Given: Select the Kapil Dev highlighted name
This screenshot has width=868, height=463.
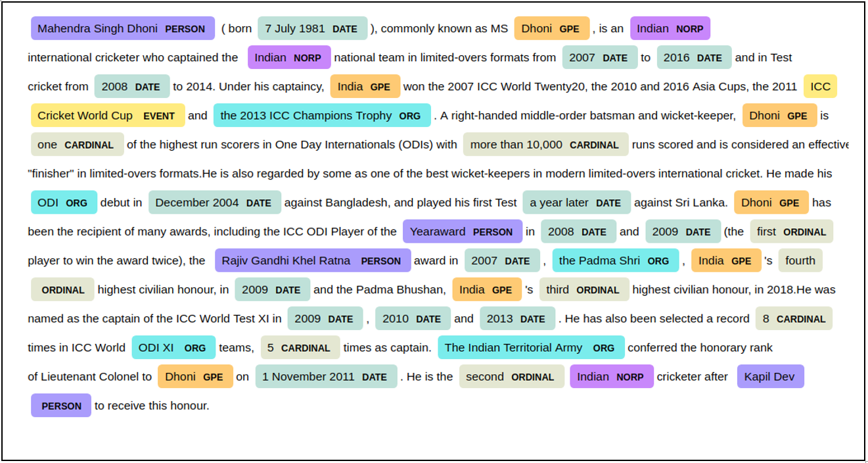Looking at the screenshot, I should tap(769, 376).
